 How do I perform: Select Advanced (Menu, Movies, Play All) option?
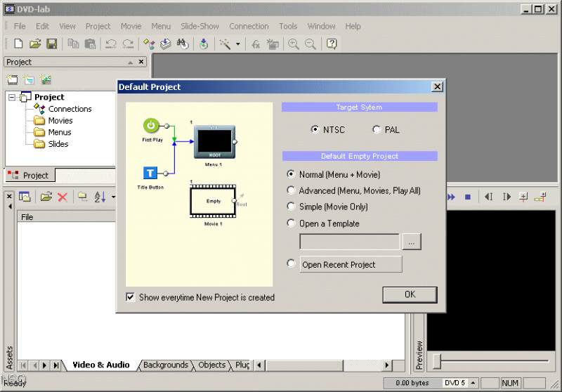pyautogui.click(x=291, y=190)
